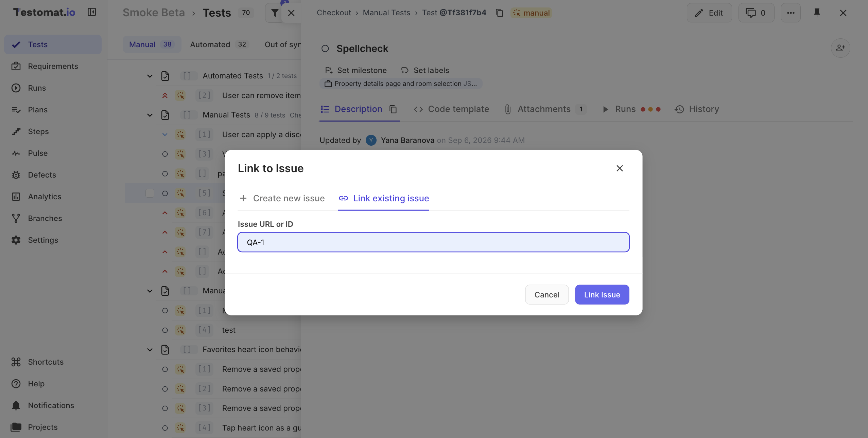Viewport: 868px width, 438px height.
Task: Collapse the Automated Tests suite
Action: pyautogui.click(x=150, y=76)
